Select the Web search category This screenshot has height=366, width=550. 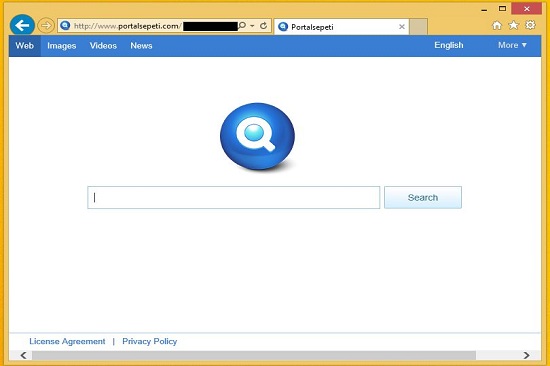25,46
